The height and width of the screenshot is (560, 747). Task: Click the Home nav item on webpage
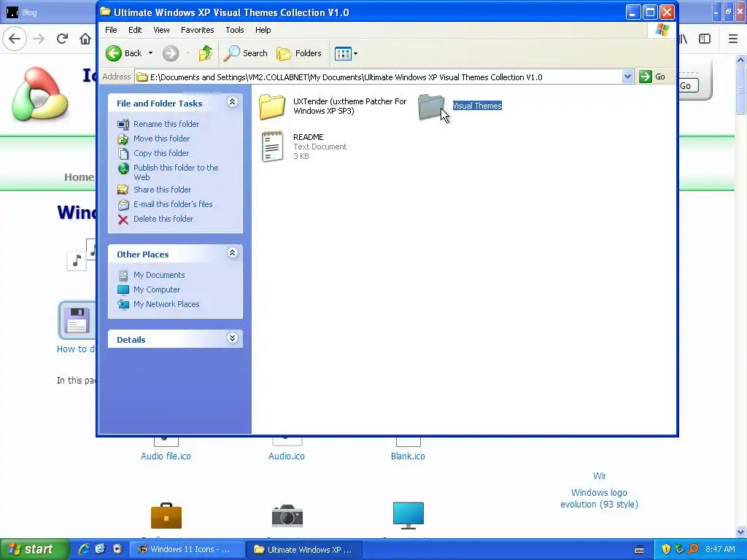[79, 177]
